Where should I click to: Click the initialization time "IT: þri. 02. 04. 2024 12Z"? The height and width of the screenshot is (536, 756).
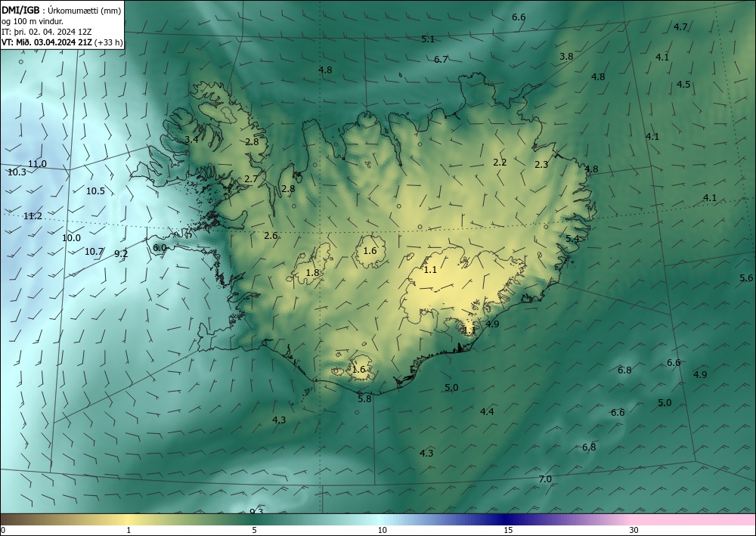(x=47, y=32)
